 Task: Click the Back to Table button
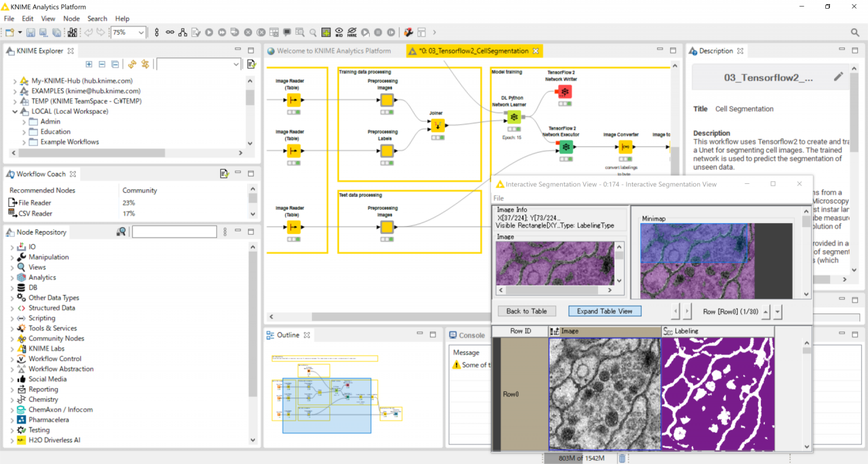[x=526, y=311]
